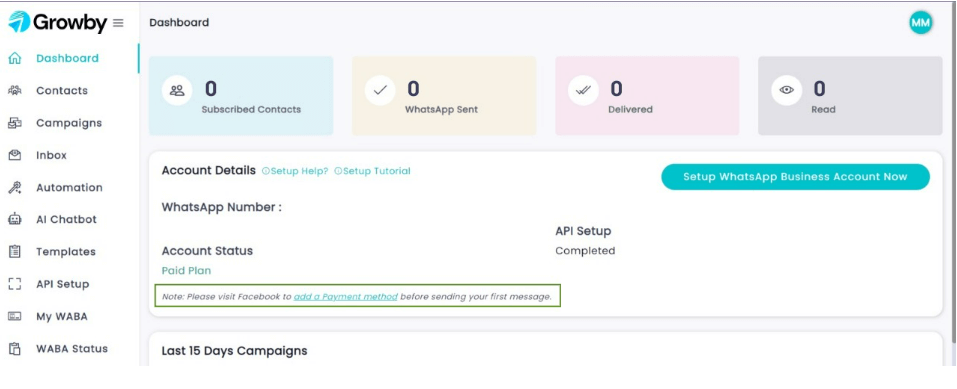The height and width of the screenshot is (389, 957).
Task: Click the AI Chatbot robot icon
Action: click(x=15, y=219)
